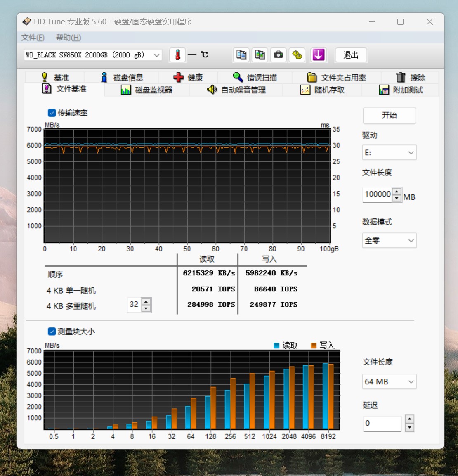
Task: Switch to the 自动噪音管理 tab
Action: [x=236, y=90]
